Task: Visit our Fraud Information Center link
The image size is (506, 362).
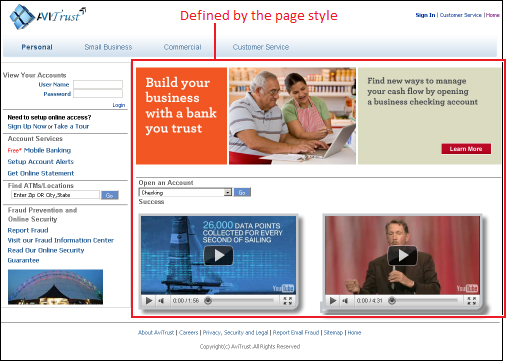Action: (x=61, y=240)
